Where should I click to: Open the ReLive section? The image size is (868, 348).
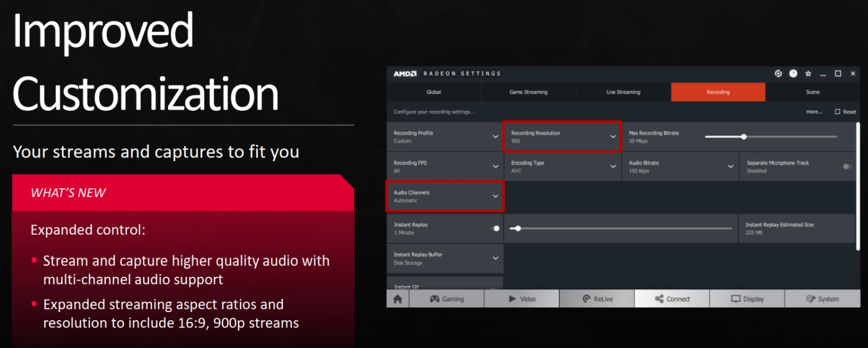point(597,298)
